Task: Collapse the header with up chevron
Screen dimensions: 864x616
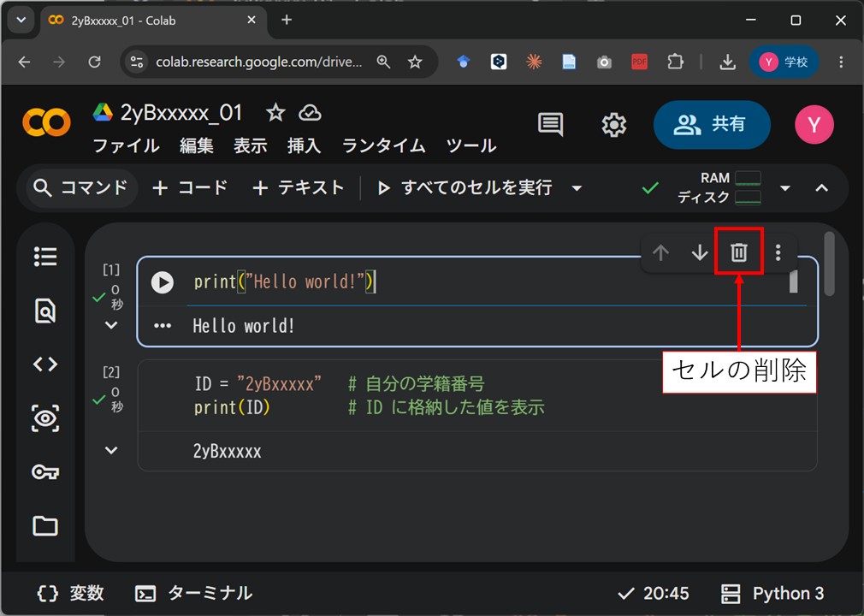Action: 821,188
